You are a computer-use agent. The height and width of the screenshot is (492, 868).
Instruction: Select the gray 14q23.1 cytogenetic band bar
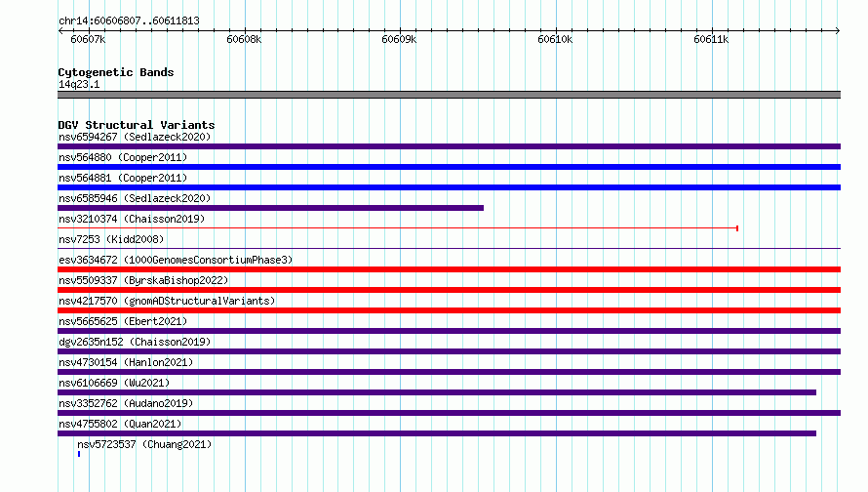coord(449,95)
